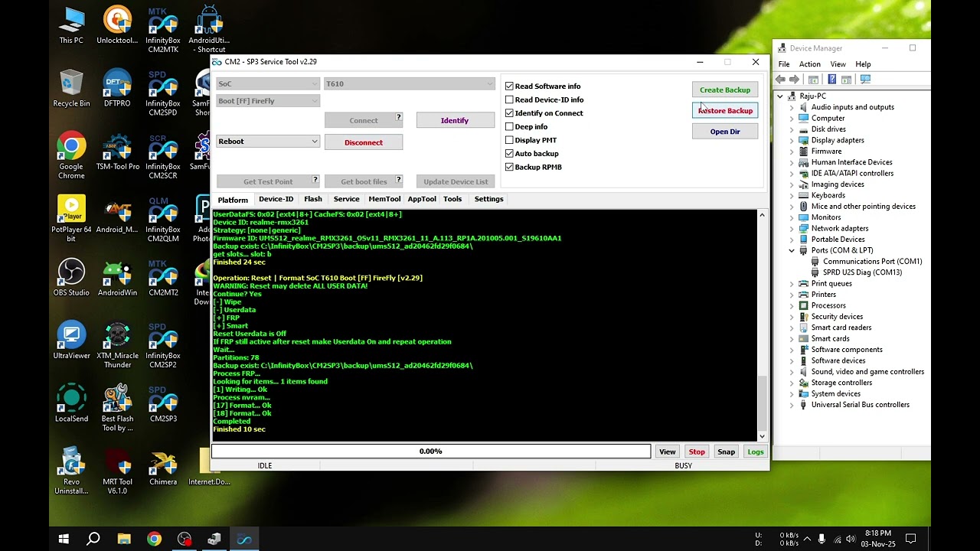Open the Recycle Bin icon

[x=71, y=88]
